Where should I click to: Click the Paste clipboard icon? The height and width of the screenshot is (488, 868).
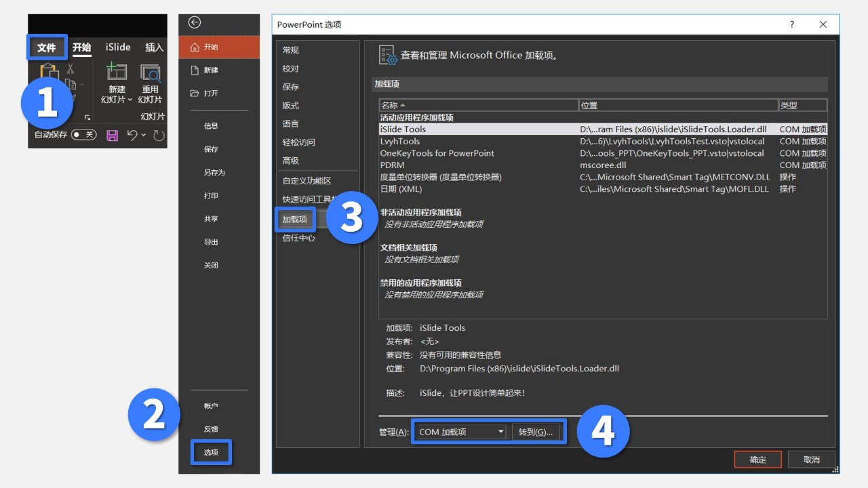pos(48,70)
